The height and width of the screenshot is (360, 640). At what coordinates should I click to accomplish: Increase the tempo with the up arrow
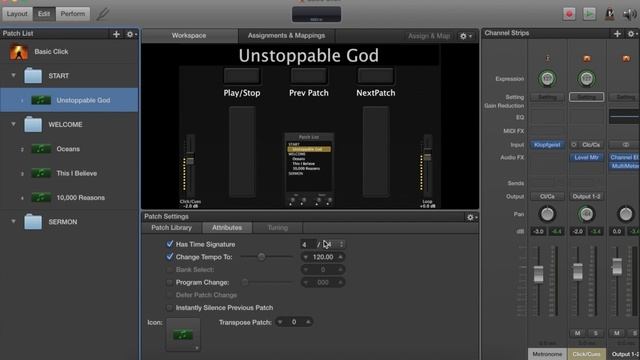pos(340,257)
